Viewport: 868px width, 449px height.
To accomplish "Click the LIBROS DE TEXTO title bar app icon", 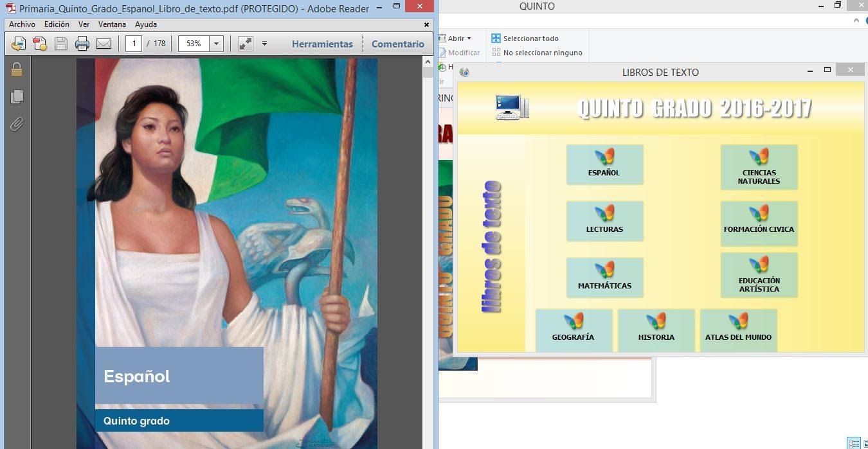I will pos(464,72).
